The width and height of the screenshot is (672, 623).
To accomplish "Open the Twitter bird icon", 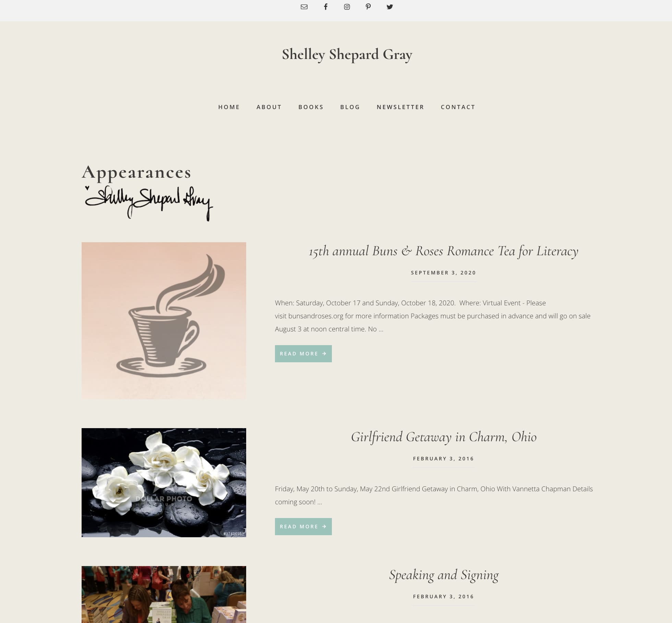I will (x=389, y=7).
